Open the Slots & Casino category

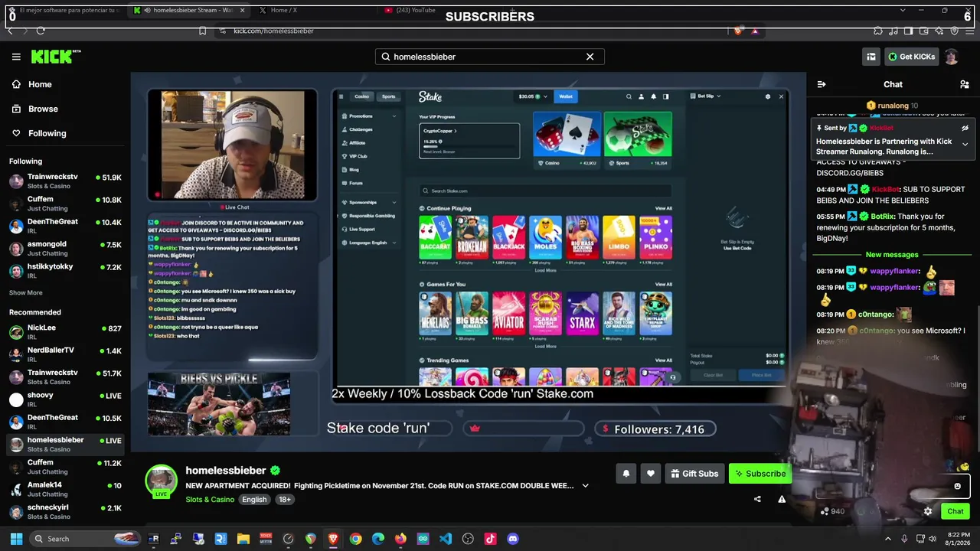(210, 500)
